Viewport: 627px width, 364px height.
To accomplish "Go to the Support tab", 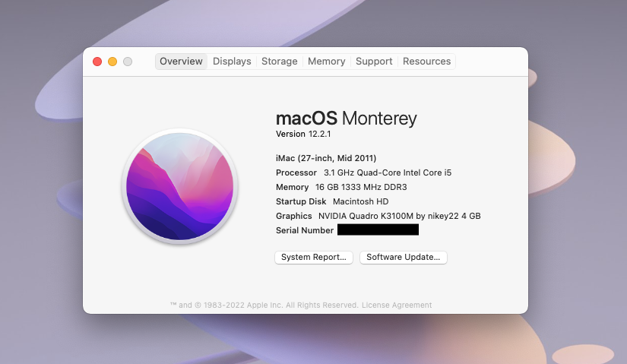I will point(374,62).
